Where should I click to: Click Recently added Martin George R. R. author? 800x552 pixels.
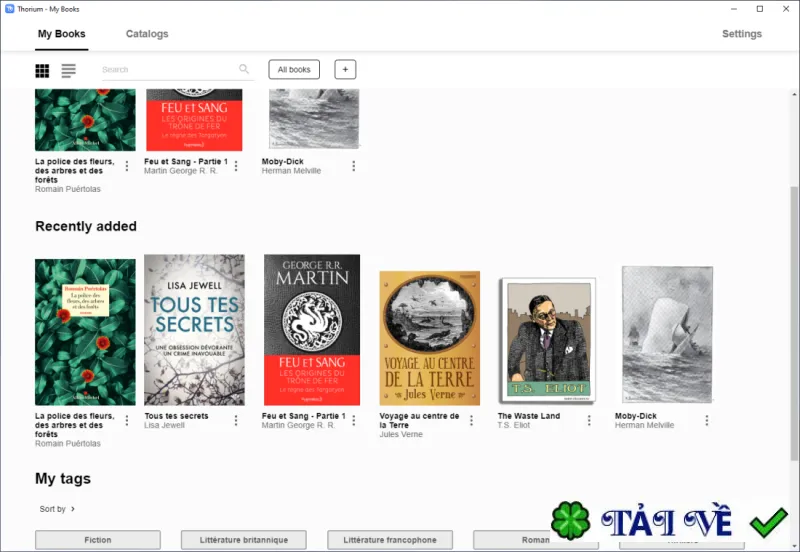298,425
